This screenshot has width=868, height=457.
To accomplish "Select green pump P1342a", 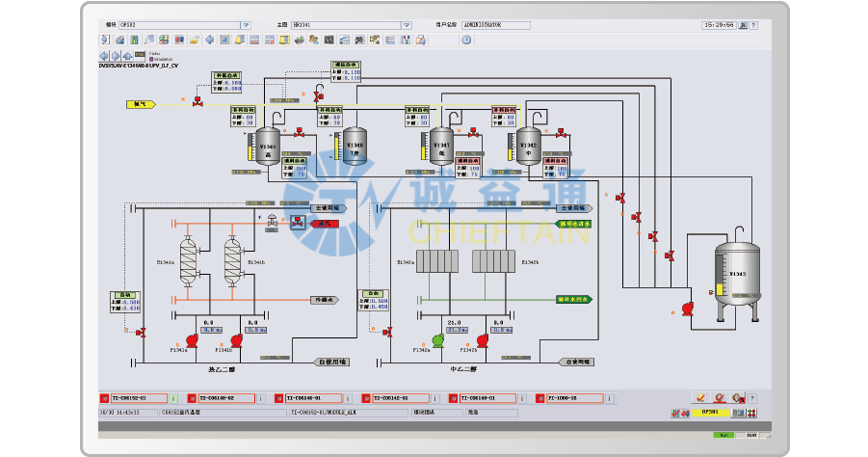I will (x=438, y=339).
